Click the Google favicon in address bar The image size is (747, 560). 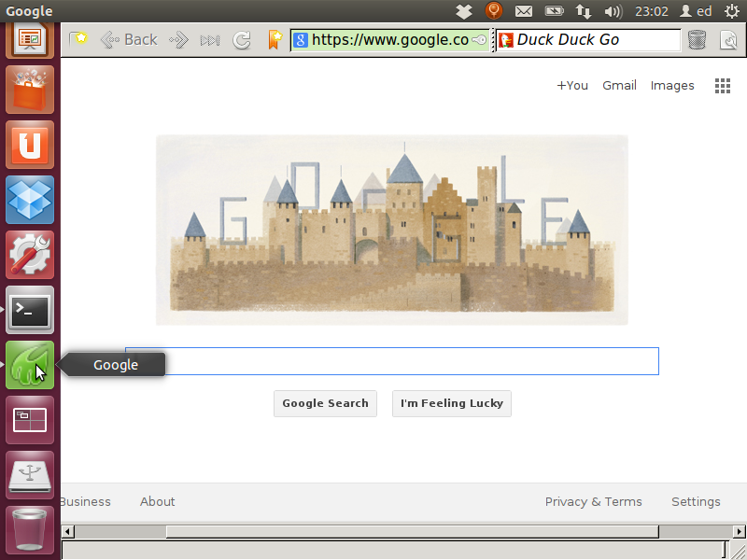tap(300, 40)
